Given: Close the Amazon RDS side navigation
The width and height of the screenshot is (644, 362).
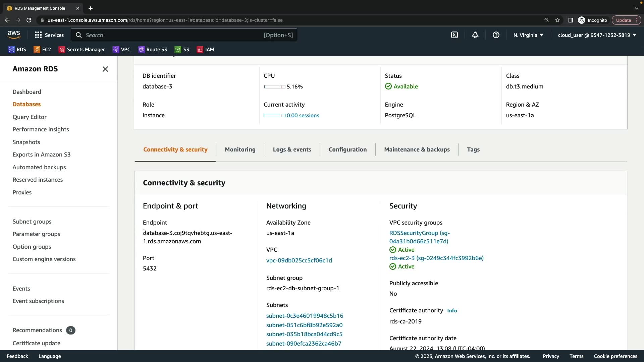Looking at the screenshot, I should (x=105, y=69).
